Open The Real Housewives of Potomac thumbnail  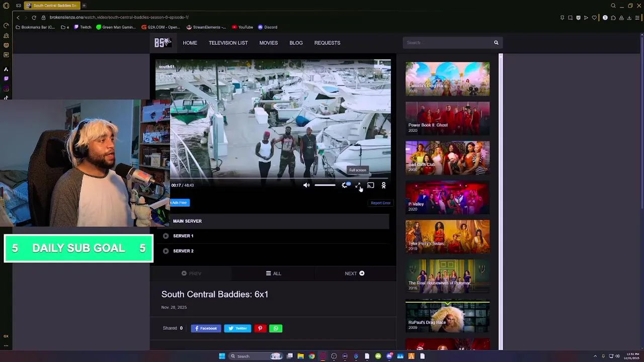pos(447,276)
